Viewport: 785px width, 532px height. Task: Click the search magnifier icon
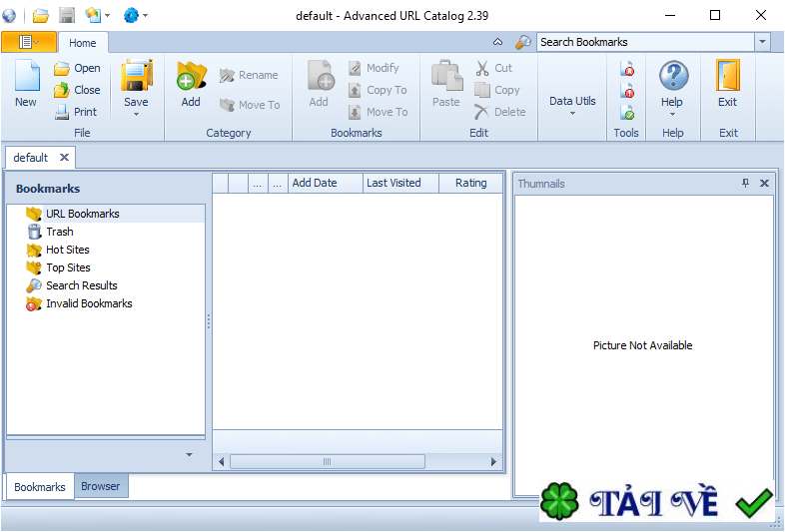pyautogui.click(x=523, y=42)
